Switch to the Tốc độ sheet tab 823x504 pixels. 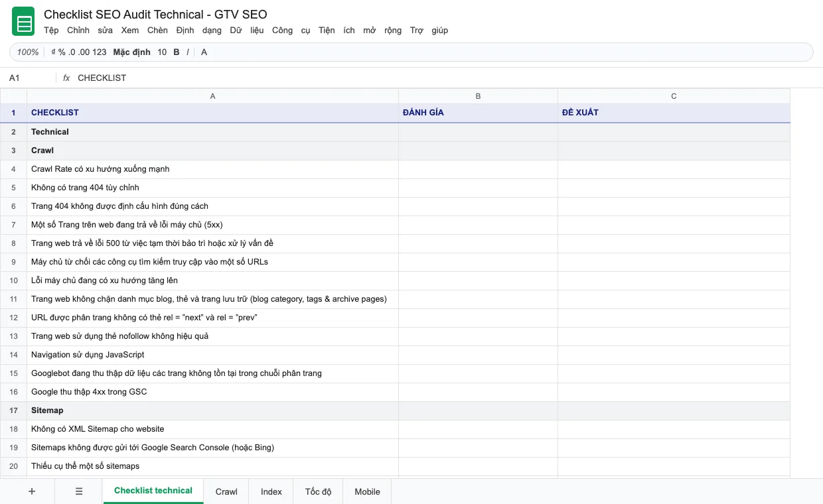(319, 491)
